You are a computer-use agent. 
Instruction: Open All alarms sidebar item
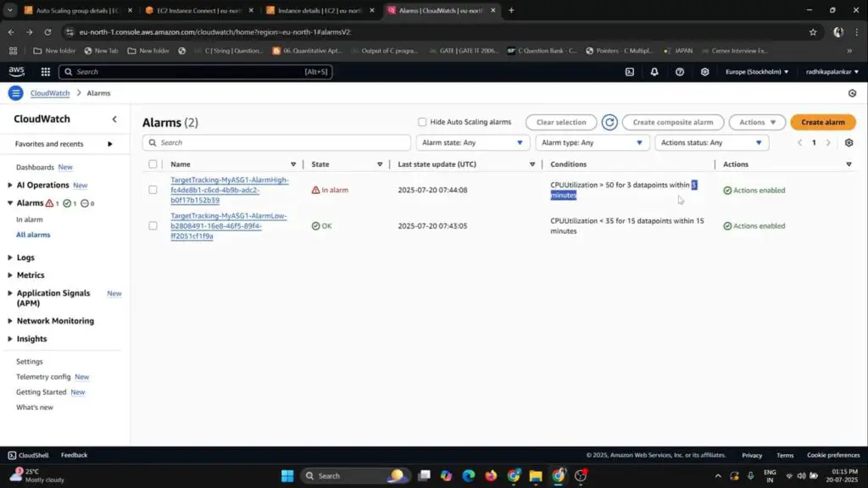tap(33, 235)
